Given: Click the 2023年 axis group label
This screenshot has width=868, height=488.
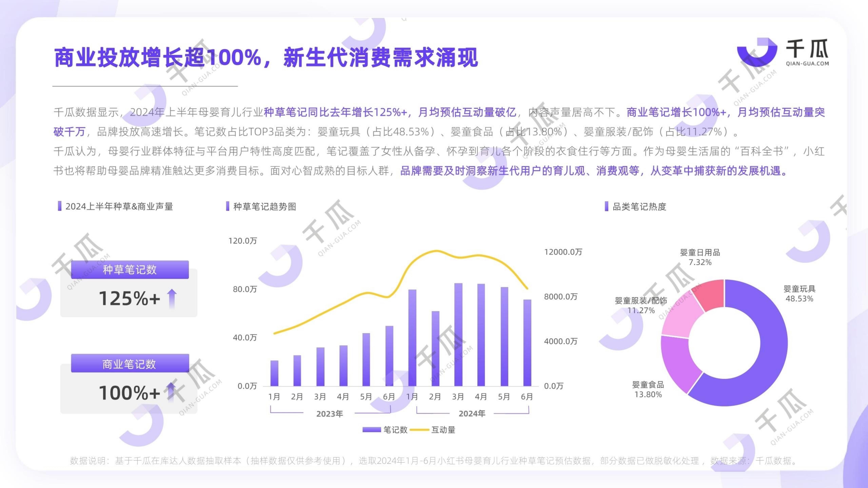Looking at the screenshot, I should (x=330, y=414).
